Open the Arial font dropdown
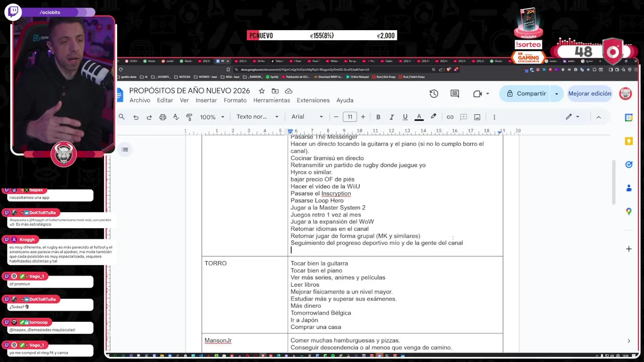The height and width of the screenshot is (362, 644). click(x=307, y=117)
